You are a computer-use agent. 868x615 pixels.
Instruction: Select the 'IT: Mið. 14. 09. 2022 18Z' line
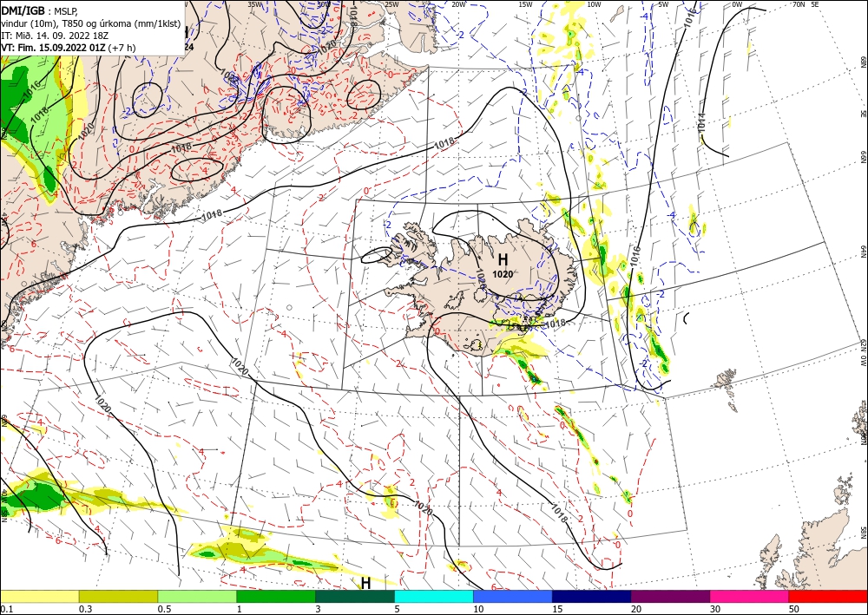tap(55, 35)
